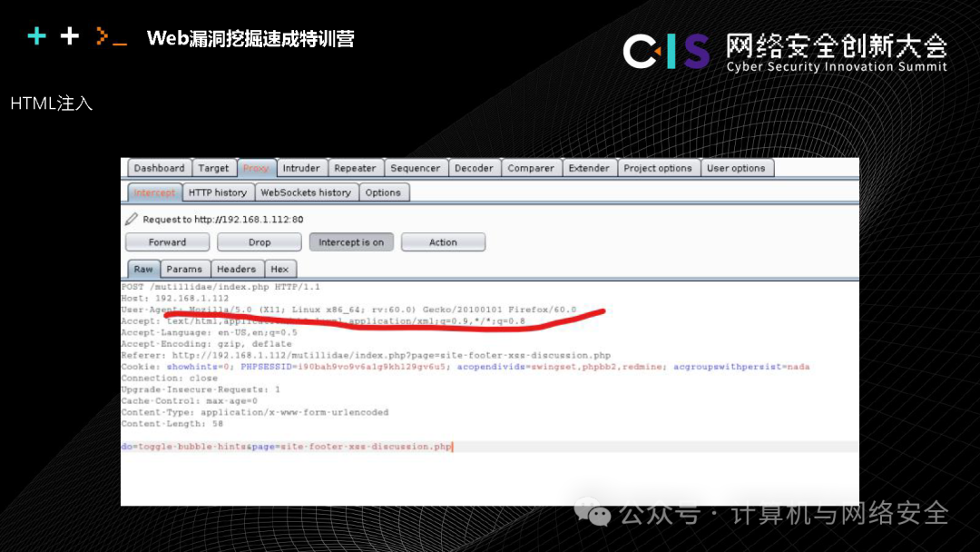
Task: Click the POST body do=toggle-bubble-hints line
Action: click(286, 447)
